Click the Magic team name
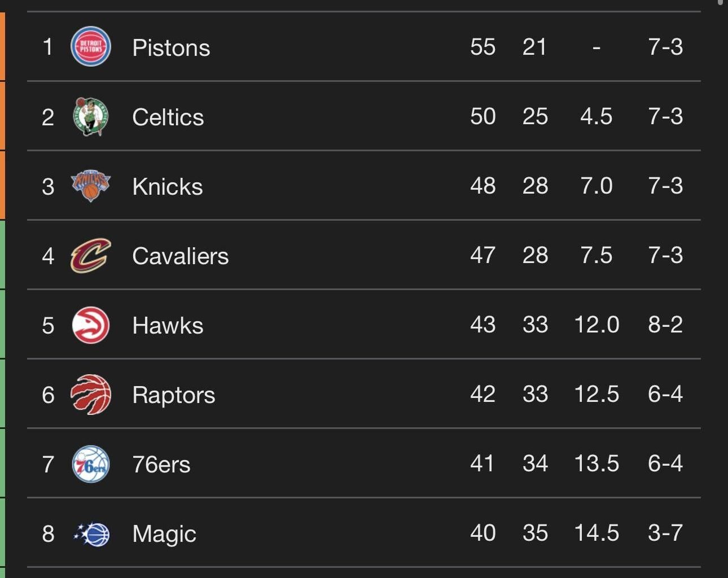The height and width of the screenshot is (578, 728). tap(164, 533)
